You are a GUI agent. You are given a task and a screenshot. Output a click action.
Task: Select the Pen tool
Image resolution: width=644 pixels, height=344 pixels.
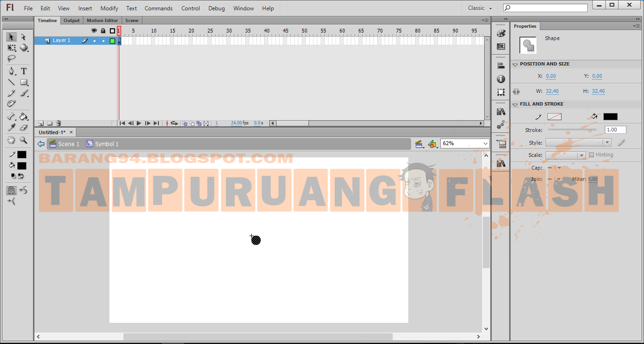click(11, 71)
